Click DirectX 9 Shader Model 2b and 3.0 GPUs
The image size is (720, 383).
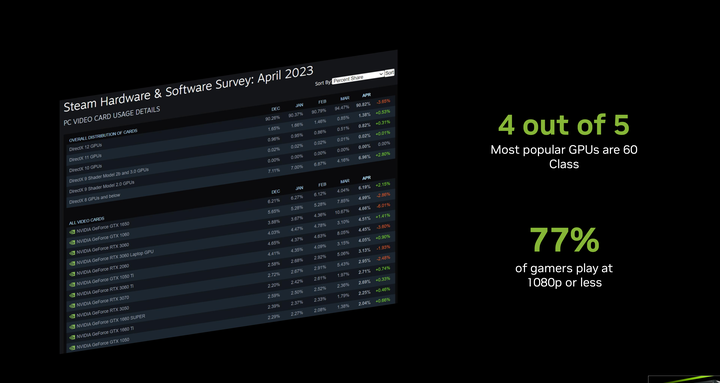coord(108,176)
